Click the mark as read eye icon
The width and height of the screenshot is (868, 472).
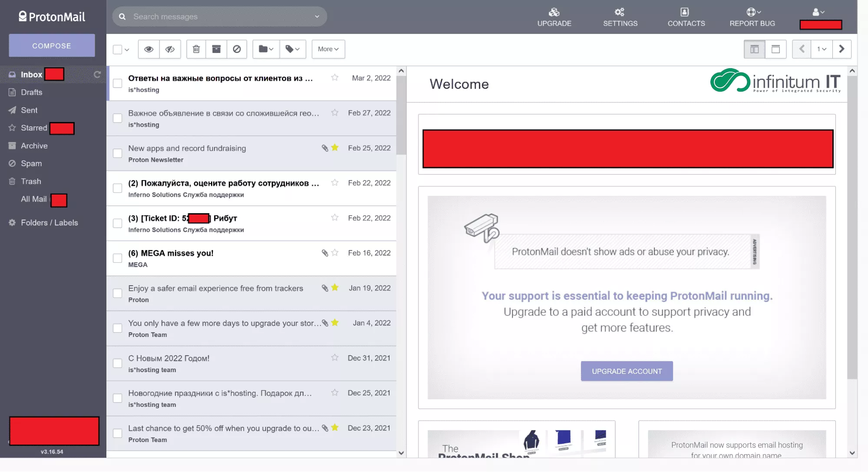coord(149,49)
